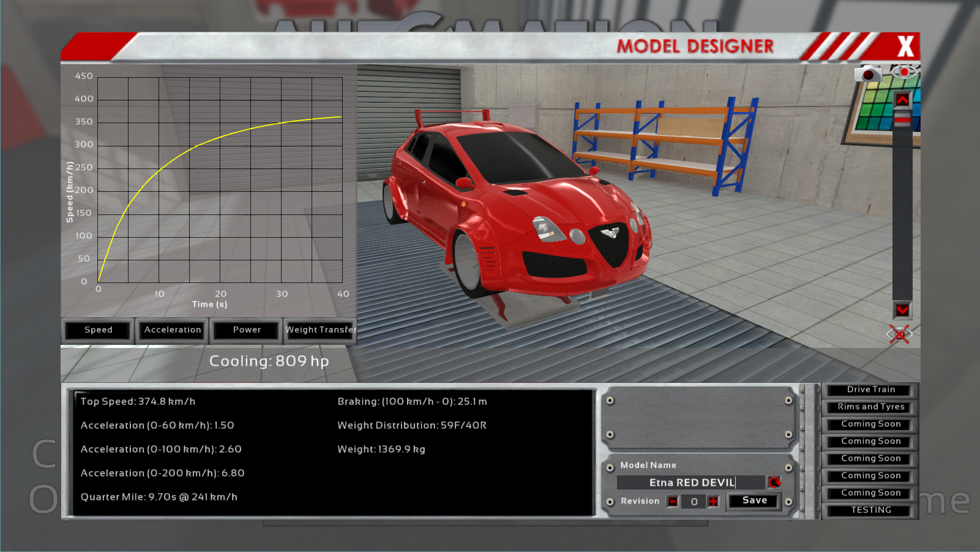
Task: Click the camera screenshot icon
Action: pos(867,74)
